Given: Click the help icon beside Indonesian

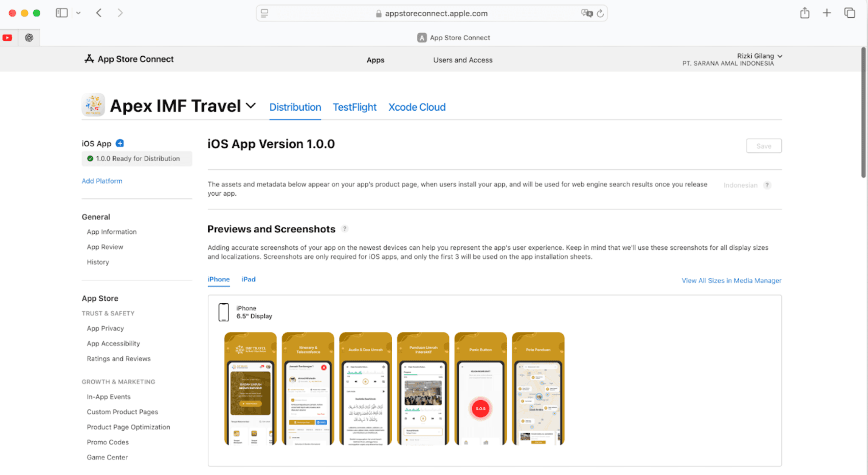Looking at the screenshot, I should [x=767, y=186].
